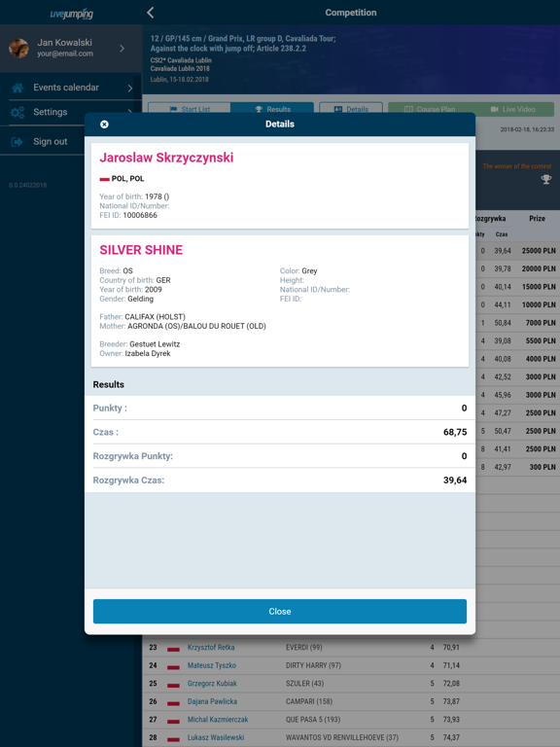
Task: Close the Details dialog with the X icon
Action: click(104, 124)
